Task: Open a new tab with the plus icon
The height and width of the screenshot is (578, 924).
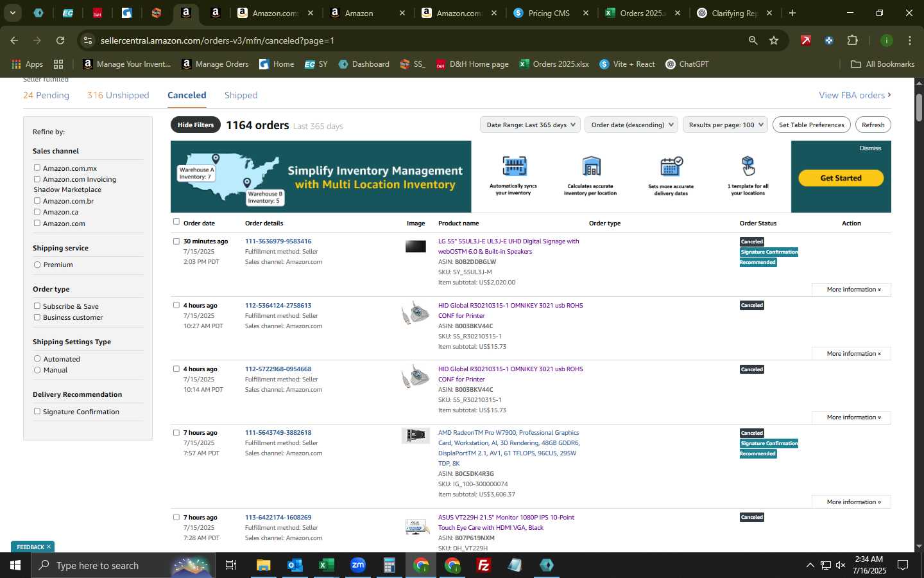Action: click(792, 13)
